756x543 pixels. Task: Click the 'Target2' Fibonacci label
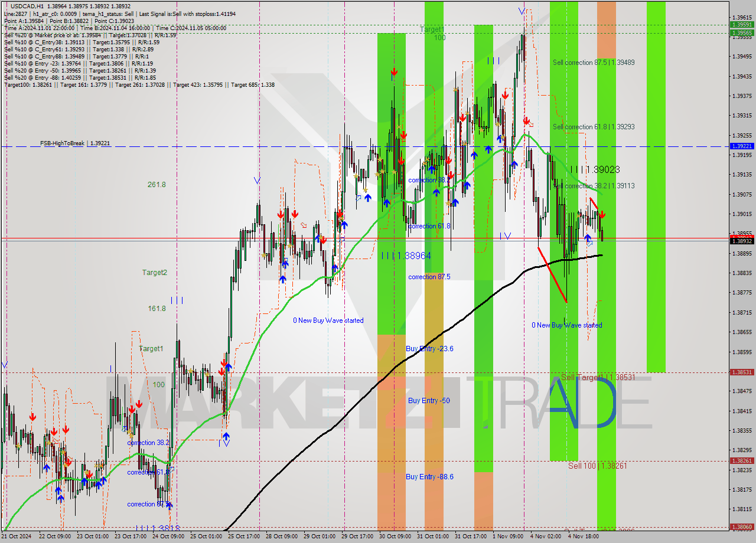155,273
